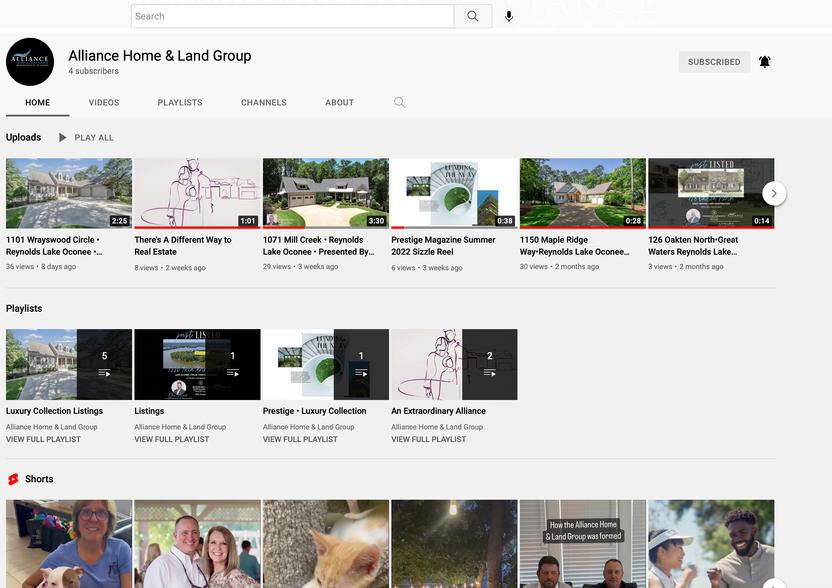This screenshot has height=588, width=832.
Task: Open Listings playlist thumbnail
Action: [197, 364]
